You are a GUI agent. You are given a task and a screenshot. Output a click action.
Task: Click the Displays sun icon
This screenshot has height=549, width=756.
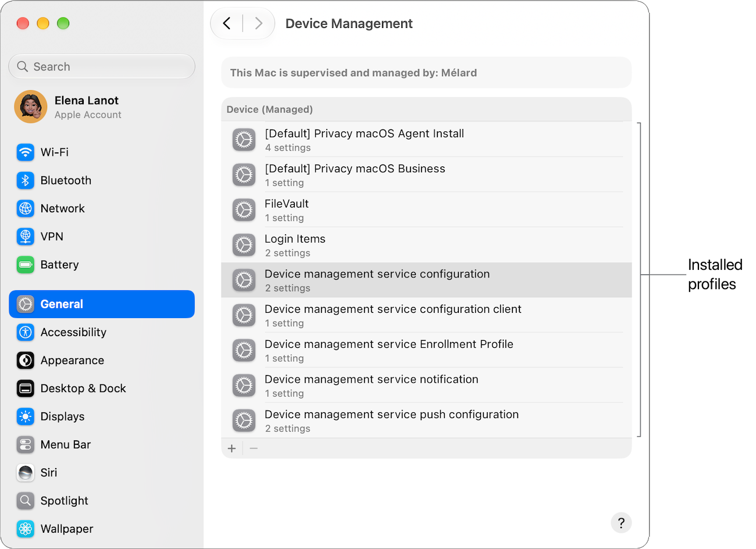pos(26,416)
